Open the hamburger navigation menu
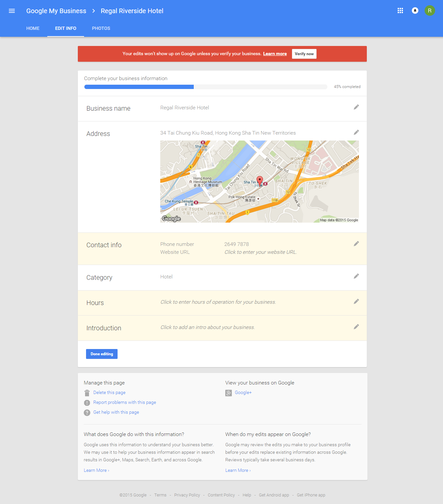Viewport: 443px width, 504px height. [12, 11]
